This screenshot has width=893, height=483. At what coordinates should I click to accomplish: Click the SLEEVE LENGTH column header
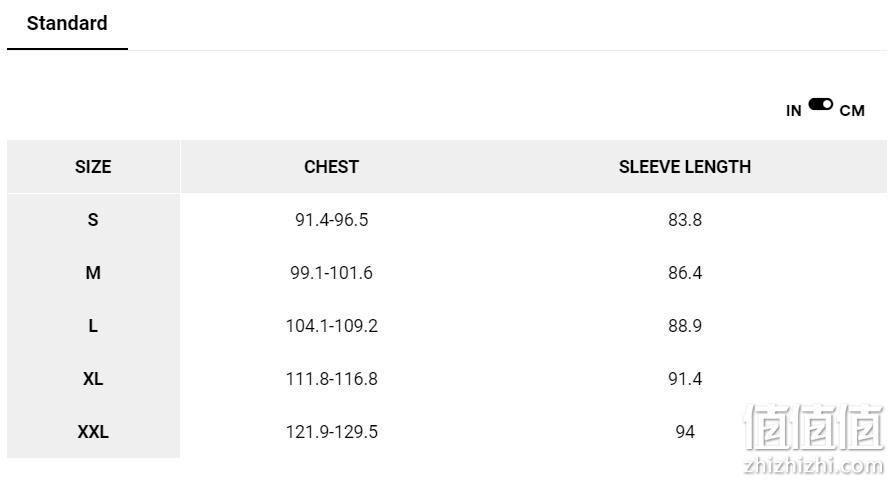point(685,167)
